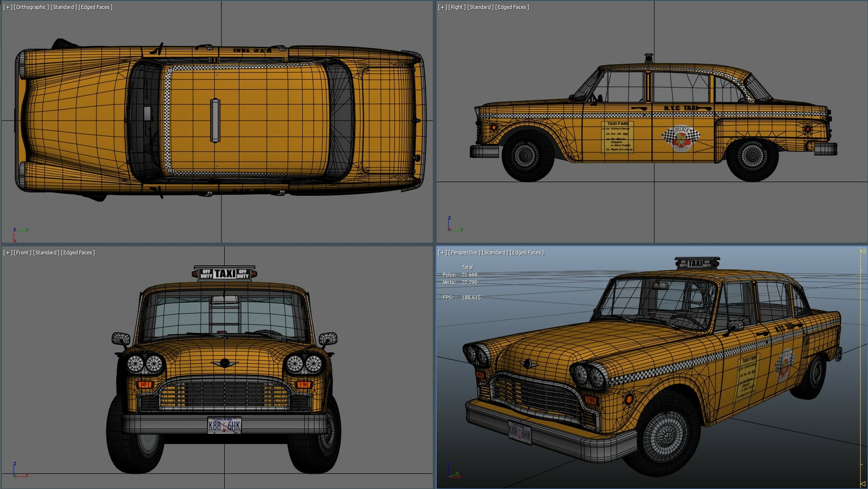Click the [+] icon in the Perspective viewport
Image resolution: width=868 pixels, height=489 pixels.
pyautogui.click(x=443, y=252)
